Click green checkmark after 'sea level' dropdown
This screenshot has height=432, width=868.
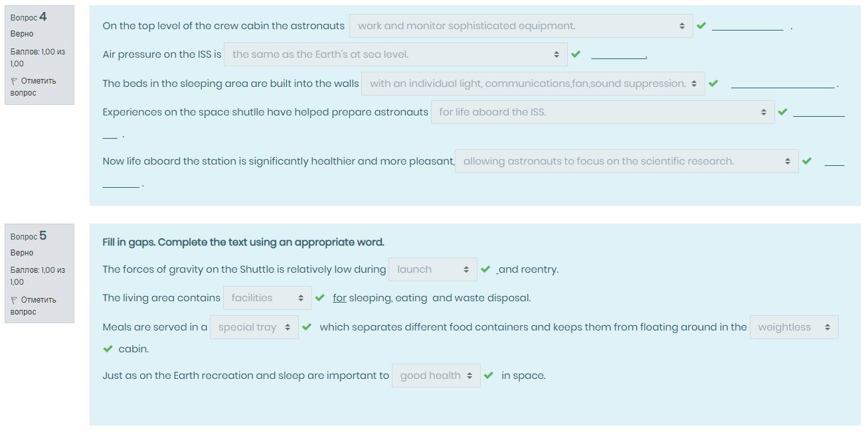click(576, 54)
